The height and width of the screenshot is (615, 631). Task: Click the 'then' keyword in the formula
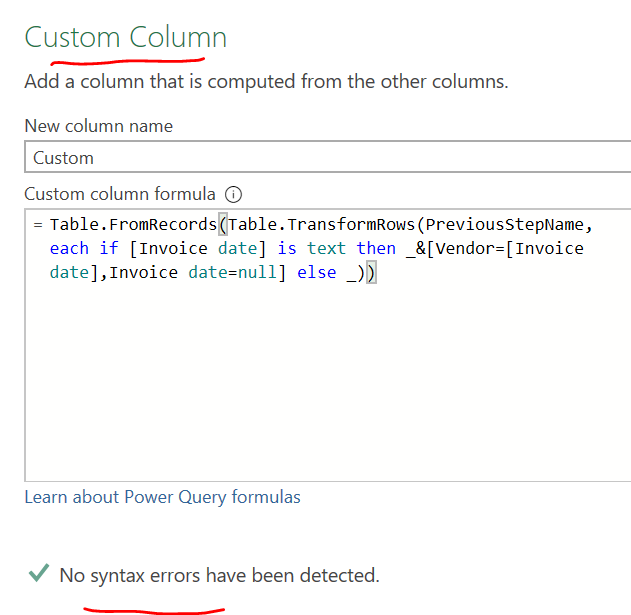376,248
